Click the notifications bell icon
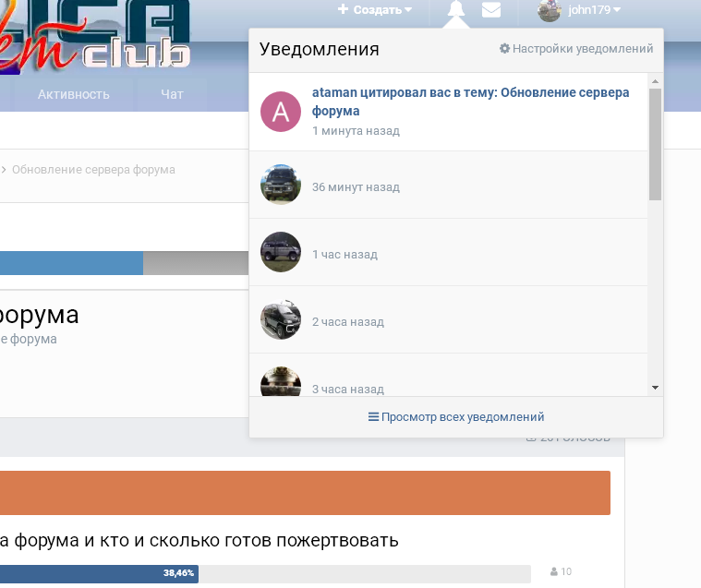 tap(454, 10)
